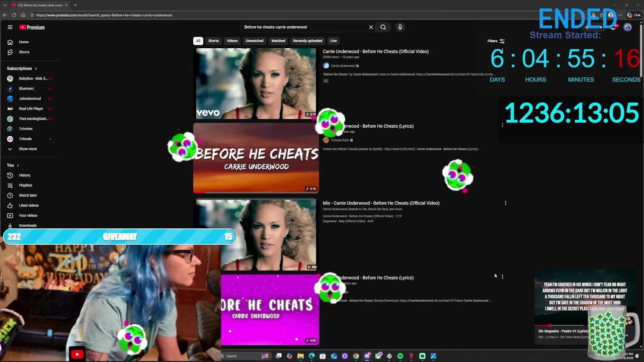Open Liked videos
This screenshot has height=362, width=644.
(29, 206)
